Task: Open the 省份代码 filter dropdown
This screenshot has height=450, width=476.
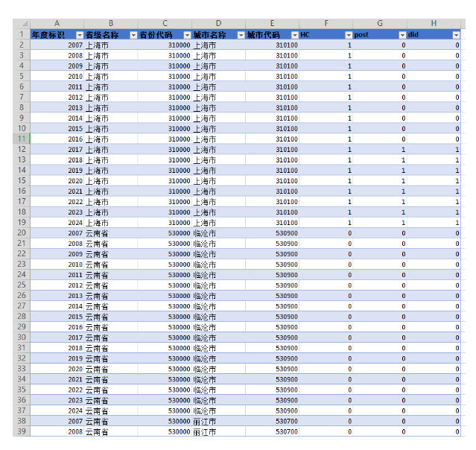Action: point(187,35)
